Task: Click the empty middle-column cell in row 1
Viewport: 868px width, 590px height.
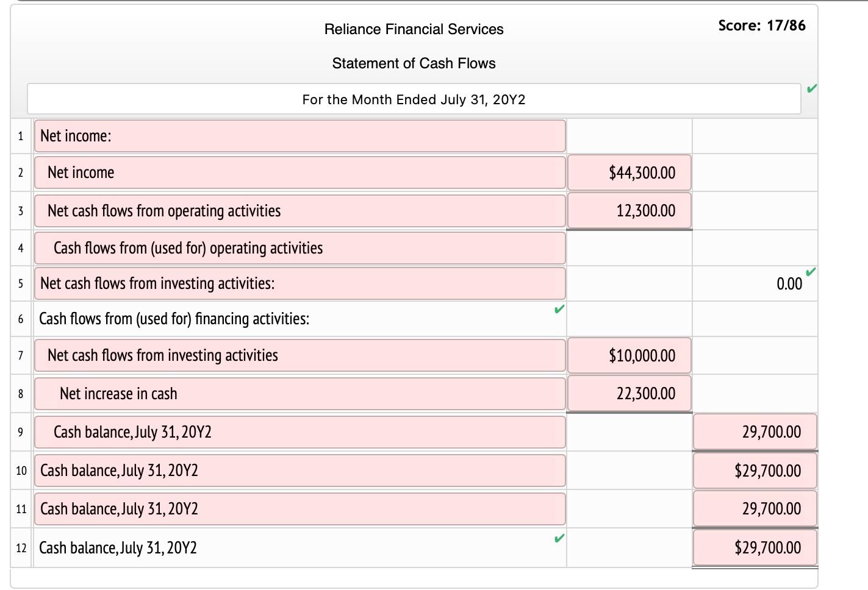Action: pyautogui.click(x=629, y=136)
